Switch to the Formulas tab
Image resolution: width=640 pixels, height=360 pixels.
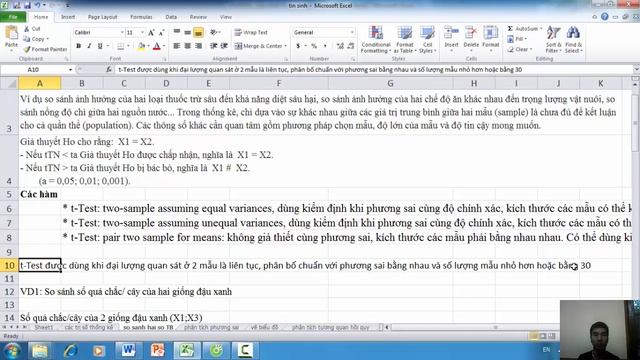tap(141, 17)
